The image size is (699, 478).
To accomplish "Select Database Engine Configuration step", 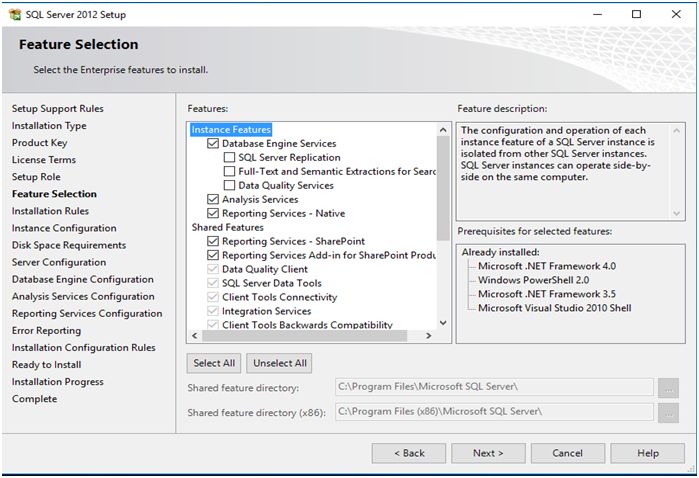I will [x=82, y=279].
